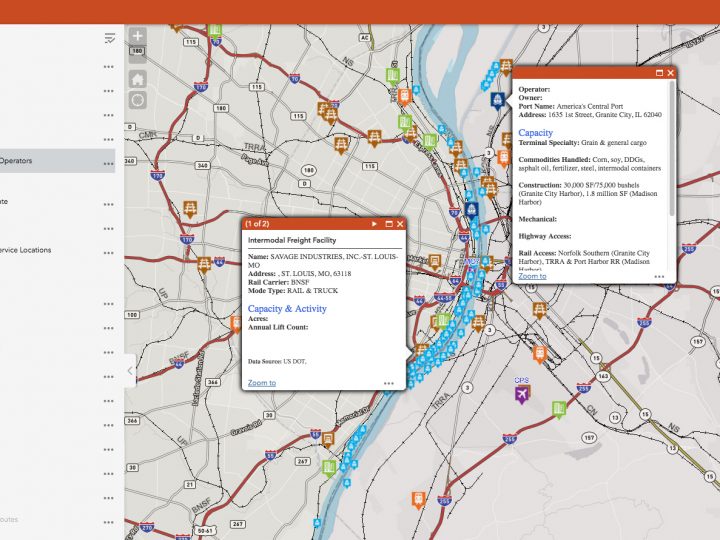Click the dark blue port marker near Granite City popup
The image size is (720, 540).
click(x=497, y=99)
